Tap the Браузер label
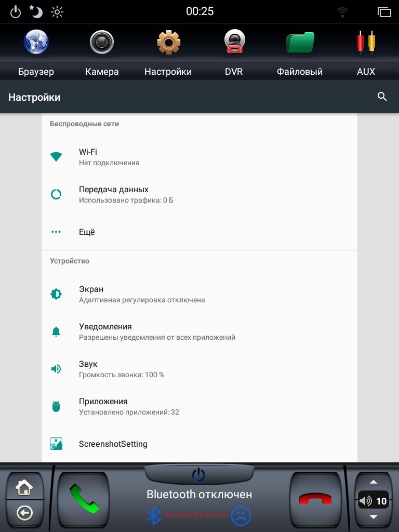This screenshot has width=399, height=532. coord(36,72)
